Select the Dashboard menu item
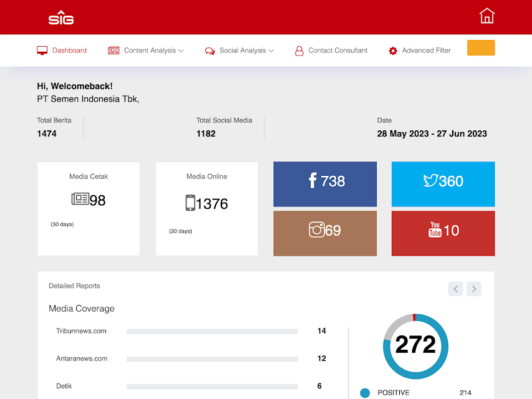Screen dimensions: 532x399 click(62, 50)
